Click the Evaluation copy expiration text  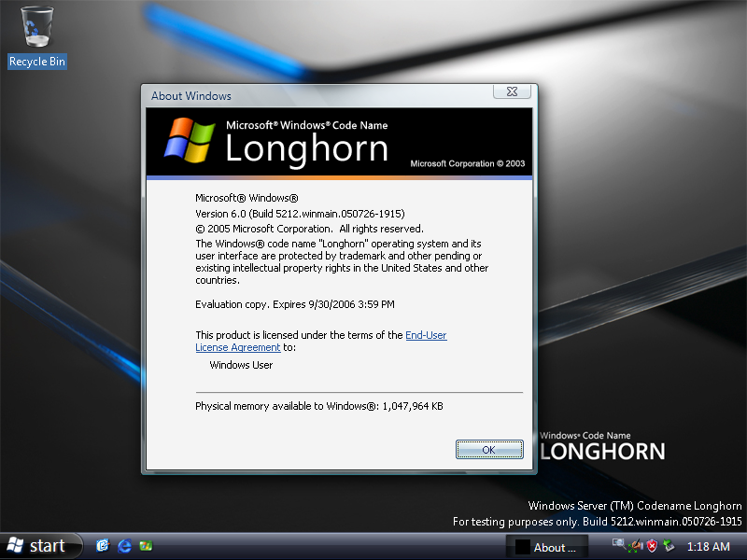295,304
